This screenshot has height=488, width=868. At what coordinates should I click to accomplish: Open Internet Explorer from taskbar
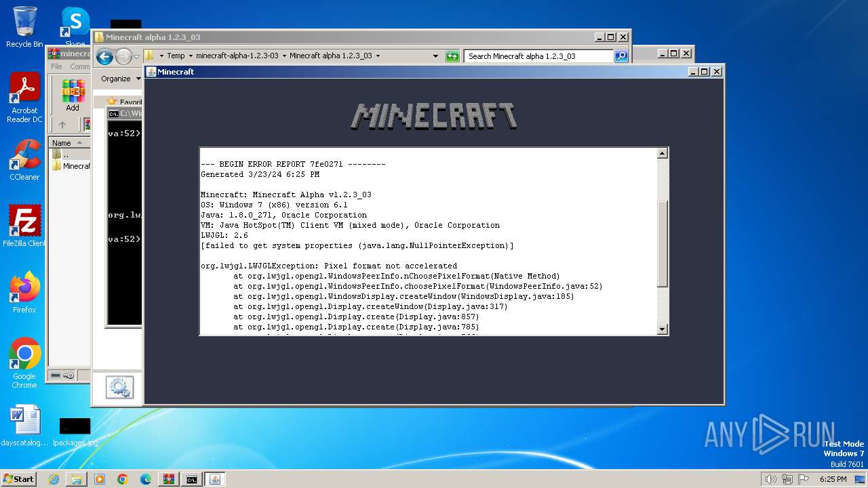click(x=54, y=479)
